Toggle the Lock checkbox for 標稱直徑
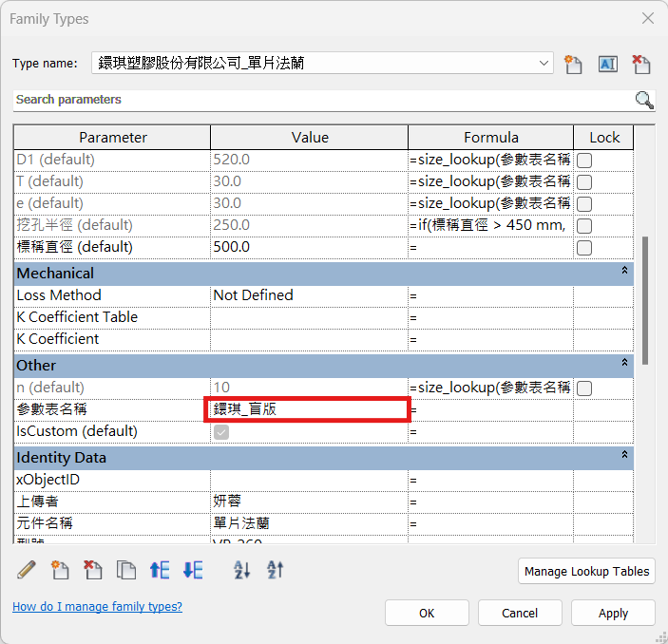Screen dimensions: 668x644 585,247
